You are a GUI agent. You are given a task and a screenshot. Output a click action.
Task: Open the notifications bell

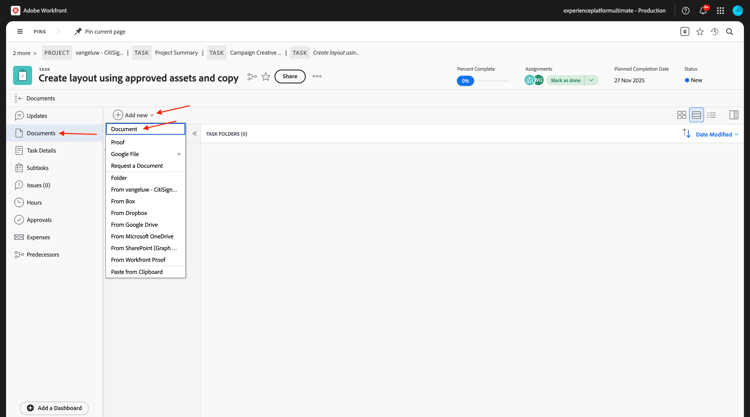[703, 11]
